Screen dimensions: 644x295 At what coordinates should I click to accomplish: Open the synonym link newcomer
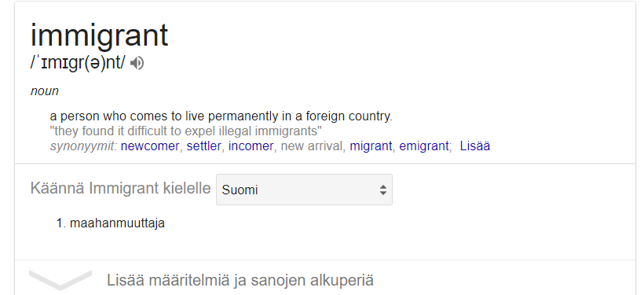pyautogui.click(x=150, y=146)
